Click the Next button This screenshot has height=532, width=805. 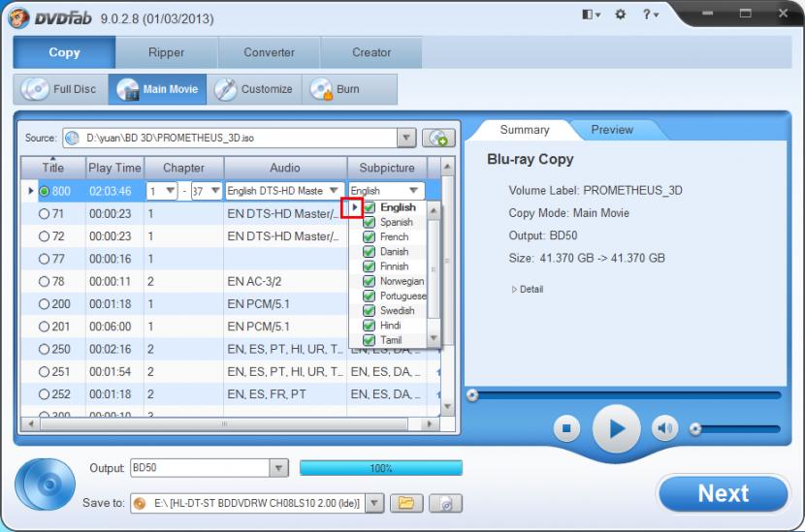723,493
